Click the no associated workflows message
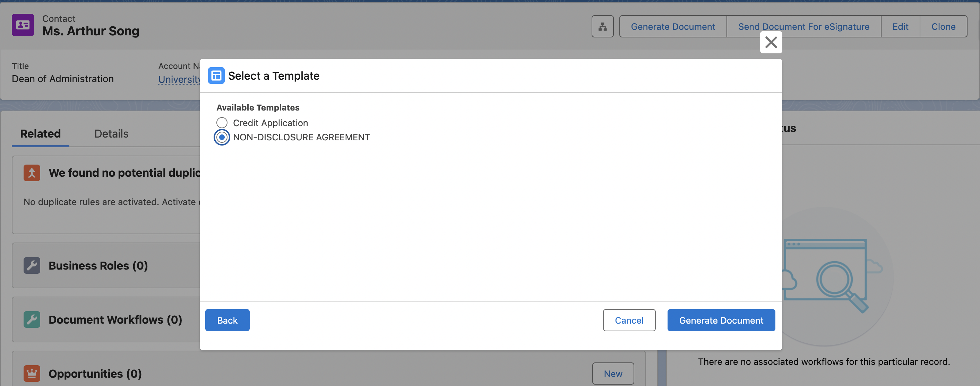This screenshot has width=980, height=386. pos(824,362)
